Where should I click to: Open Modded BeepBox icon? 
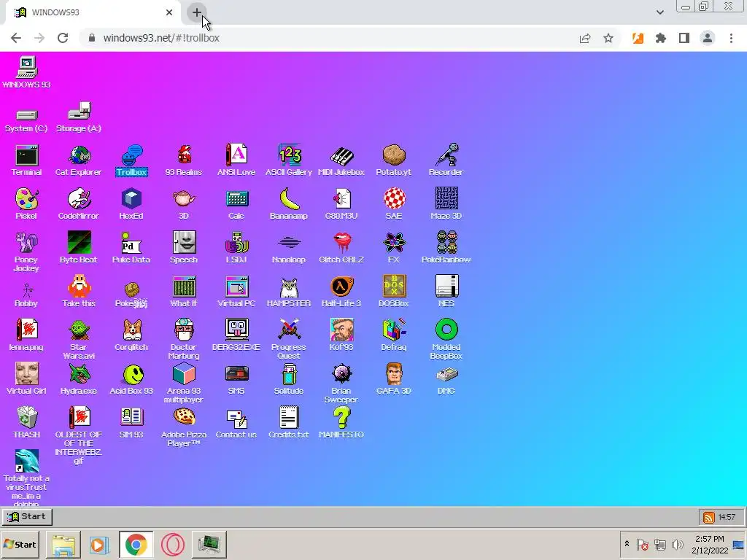[x=446, y=339]
